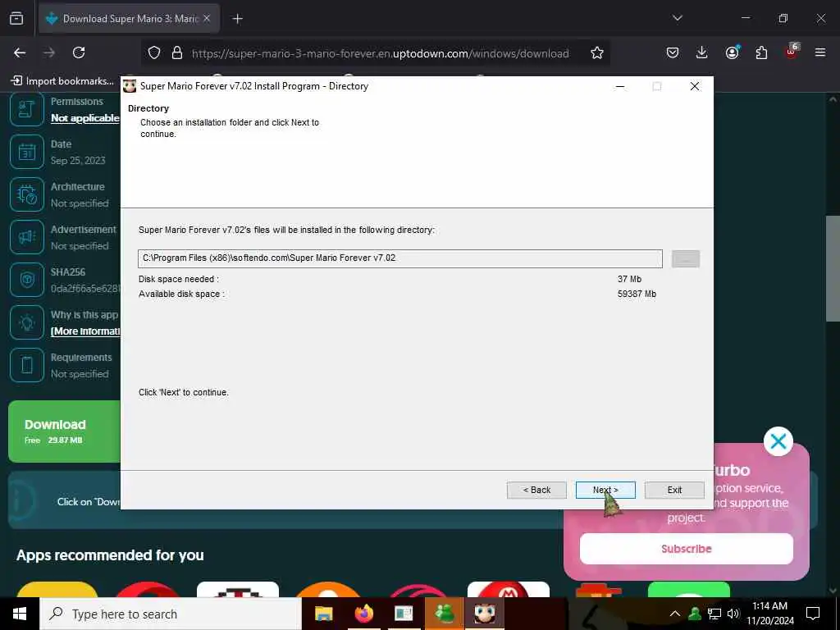This screenshot has width=840, height=630.
Task: Open the Firefox View tab manager icon
Action: [x=16, y=18]
